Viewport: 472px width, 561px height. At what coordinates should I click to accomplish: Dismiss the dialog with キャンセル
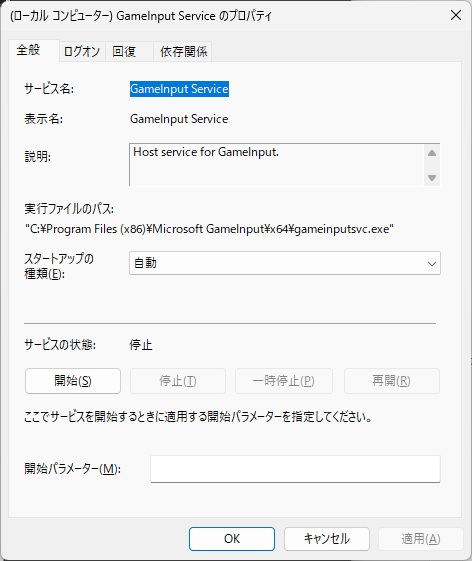pos(327,539)
